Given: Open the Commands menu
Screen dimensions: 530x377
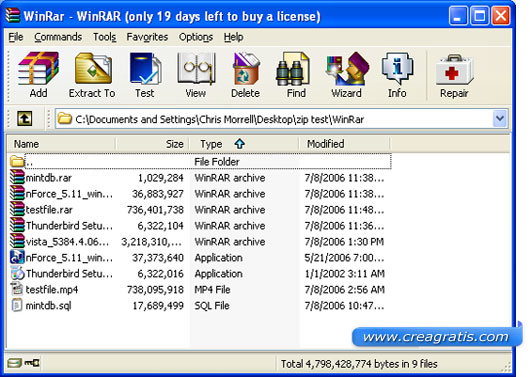Looking at the screenshot, I should [58, 37].
